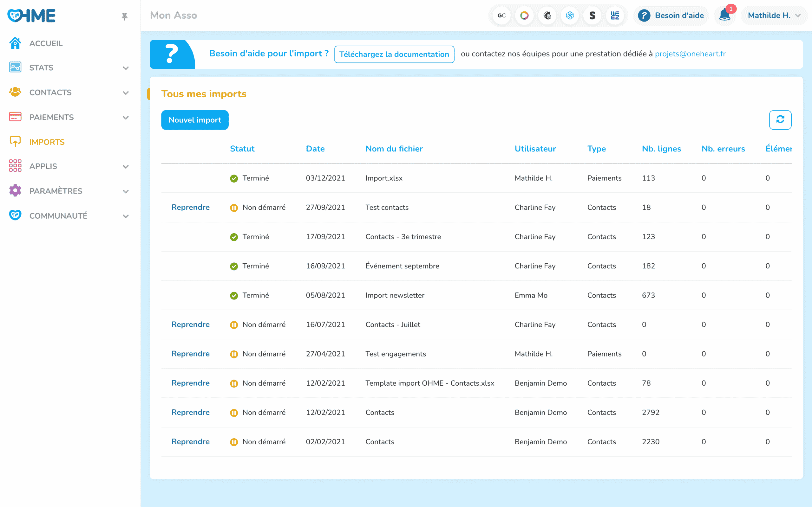Click the Stripe S icon
812x507 pixels.
[592, 16]
